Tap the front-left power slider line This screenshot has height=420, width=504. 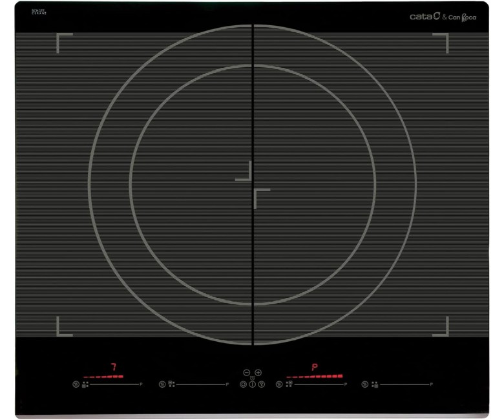tap(114, 384)
